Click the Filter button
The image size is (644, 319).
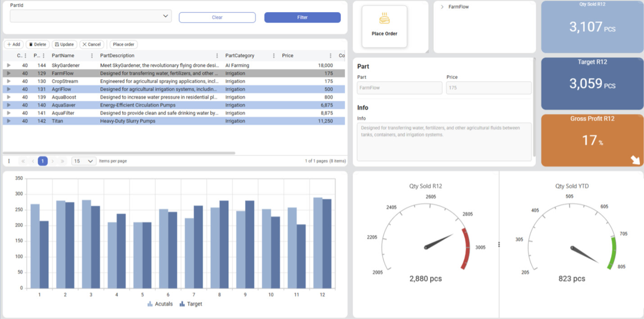302,17
